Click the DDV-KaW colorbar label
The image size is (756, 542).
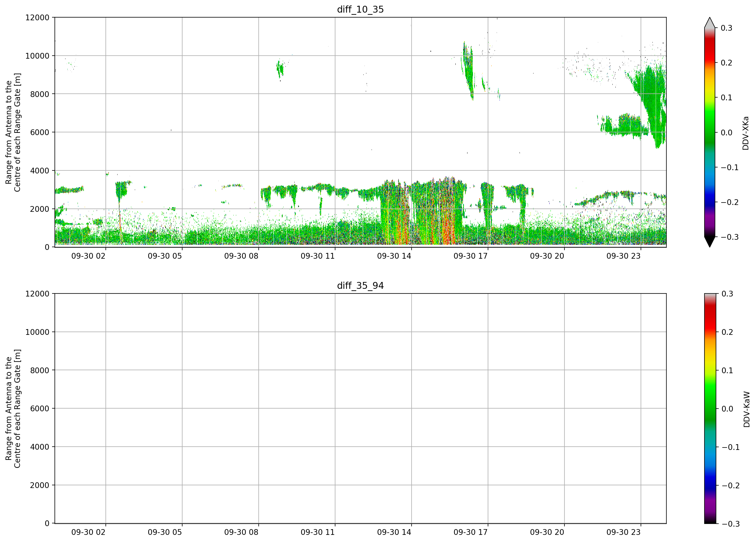(x=747, y=409)
